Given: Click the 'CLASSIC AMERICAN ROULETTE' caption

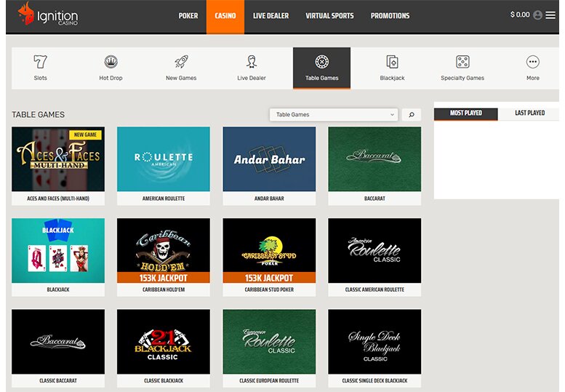Looking at the screenshot, I should pyautogui.click(x=374, y=289).
